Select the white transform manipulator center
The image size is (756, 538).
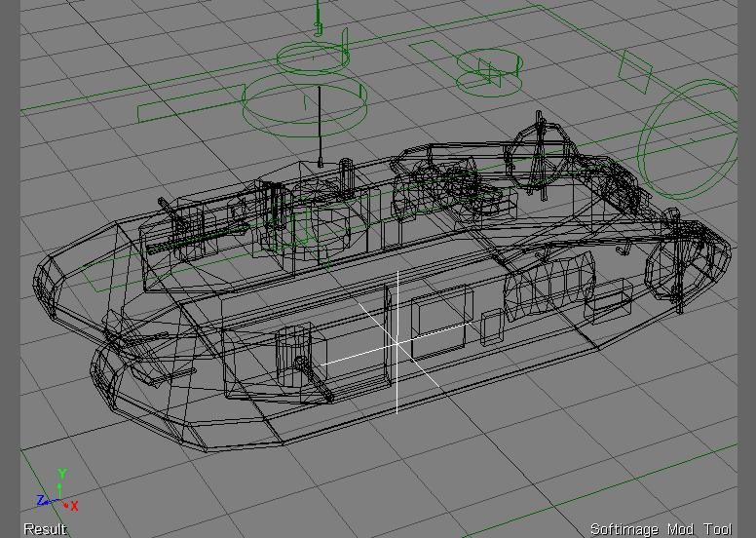click(x=397, y=343)
